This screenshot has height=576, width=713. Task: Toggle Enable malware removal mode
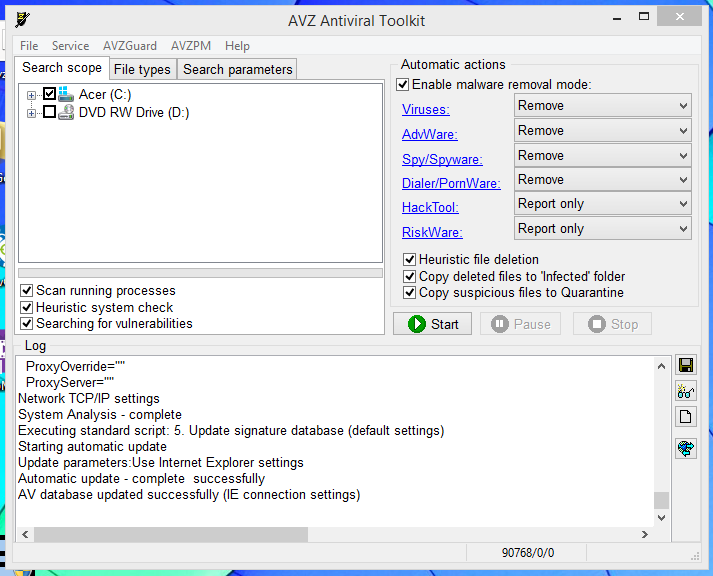coord(402,85)
